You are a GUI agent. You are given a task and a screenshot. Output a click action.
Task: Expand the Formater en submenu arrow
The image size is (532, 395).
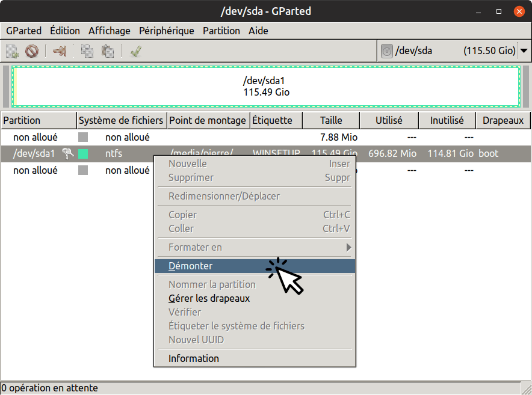348,248
